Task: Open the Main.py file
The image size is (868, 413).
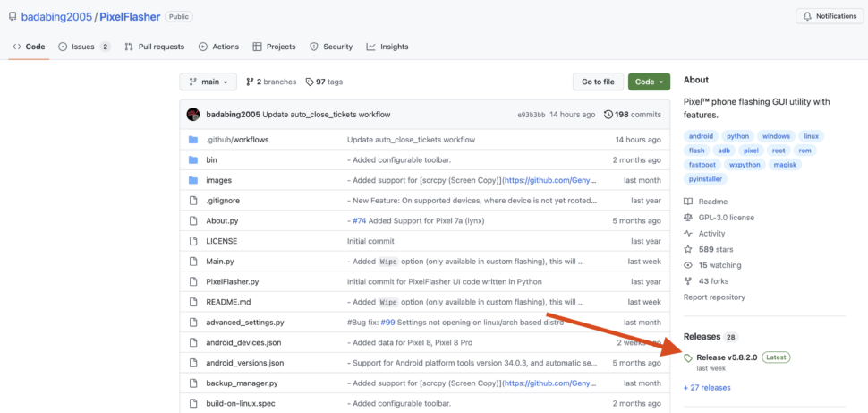Action: (x=219, y=261)
